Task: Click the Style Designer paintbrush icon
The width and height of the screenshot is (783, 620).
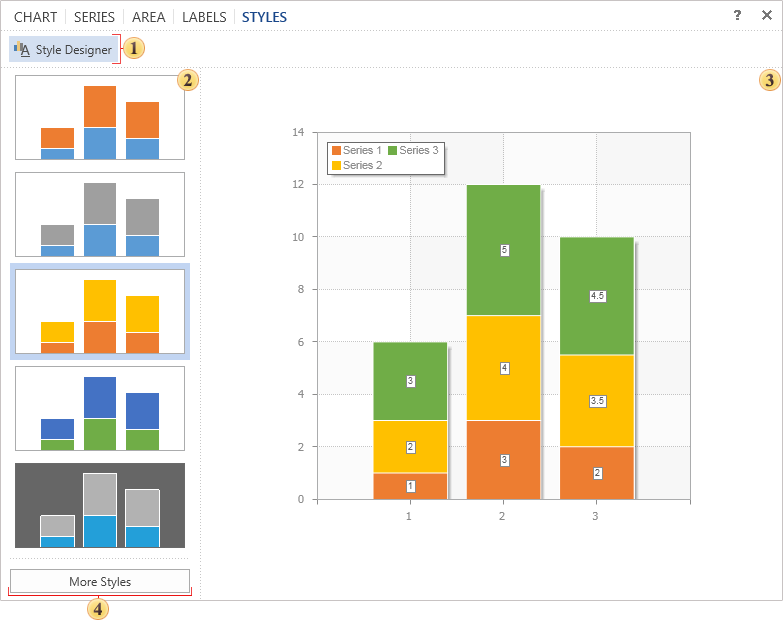Action: click(22, 50)
